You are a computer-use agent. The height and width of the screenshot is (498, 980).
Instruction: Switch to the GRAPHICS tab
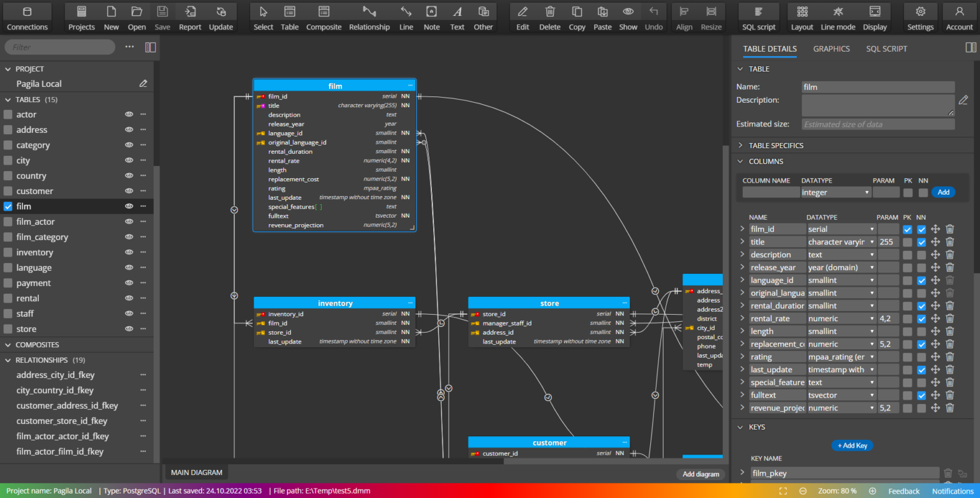831,49
